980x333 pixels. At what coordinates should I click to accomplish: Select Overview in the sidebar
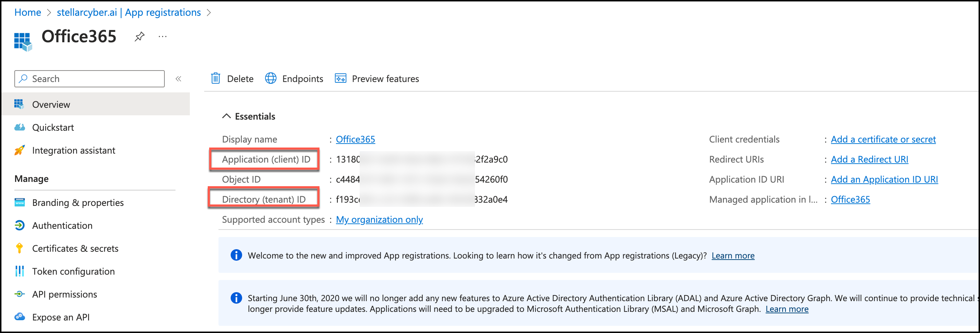51,105
